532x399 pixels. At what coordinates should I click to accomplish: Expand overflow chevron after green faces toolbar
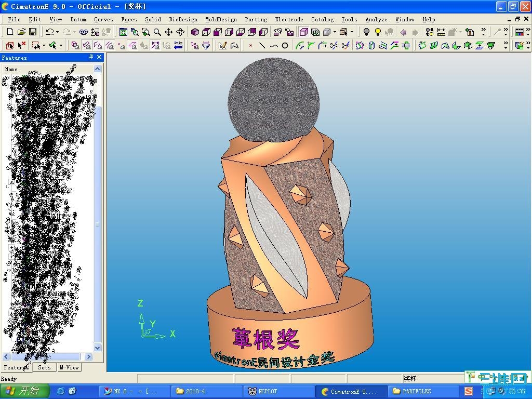click(x=506, y=45)
